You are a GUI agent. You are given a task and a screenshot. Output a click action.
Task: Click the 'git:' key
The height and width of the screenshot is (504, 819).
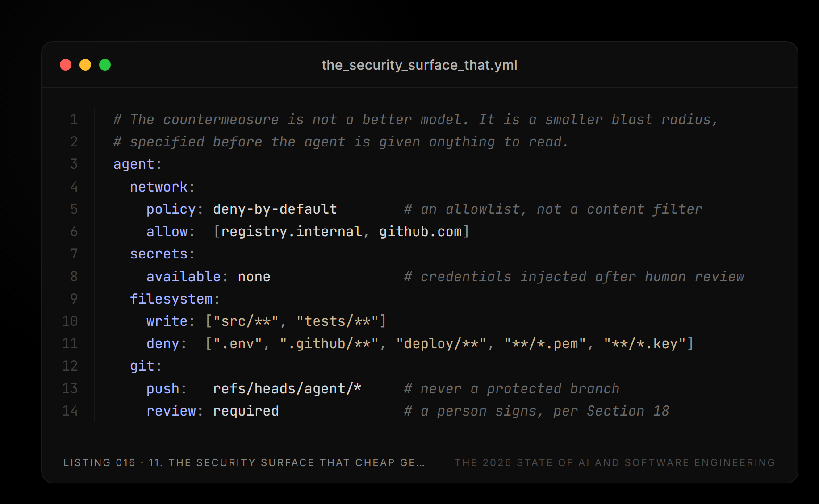[x=146, y=366]
